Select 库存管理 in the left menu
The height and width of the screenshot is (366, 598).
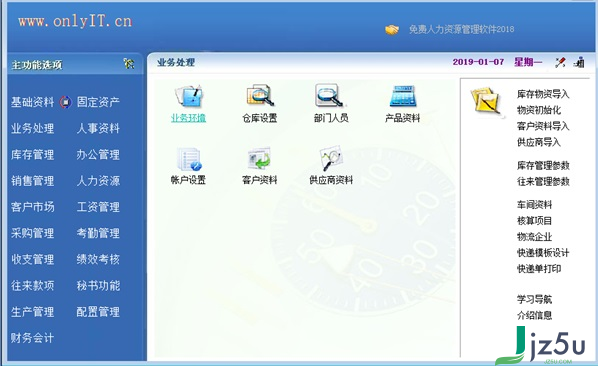click(x=32, y=155)
